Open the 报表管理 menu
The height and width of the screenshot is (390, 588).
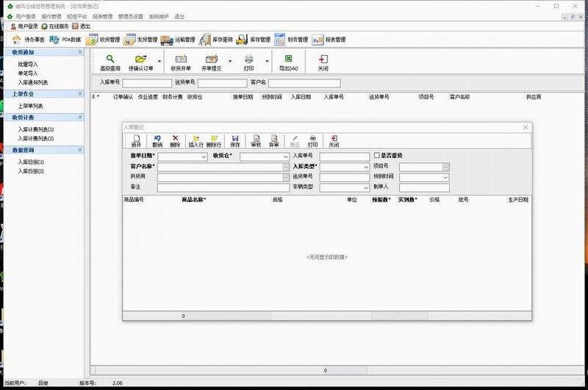(x=102, y=15)
